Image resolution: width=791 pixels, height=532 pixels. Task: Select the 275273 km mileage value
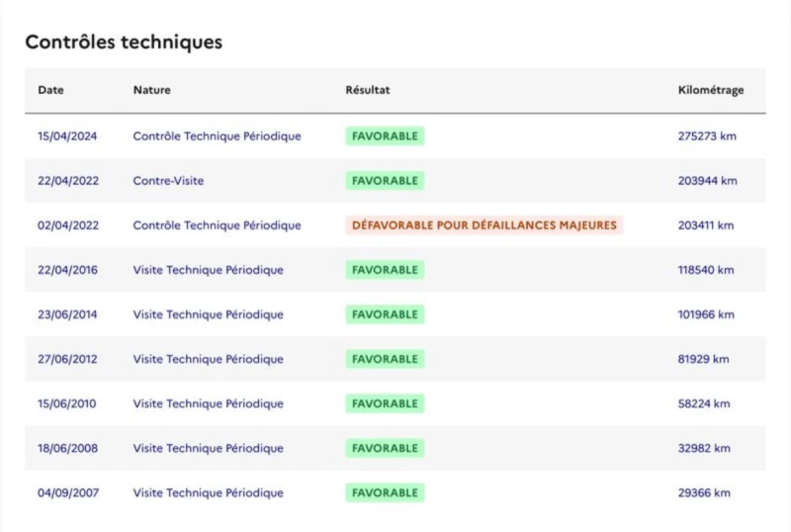click(707, 136)
